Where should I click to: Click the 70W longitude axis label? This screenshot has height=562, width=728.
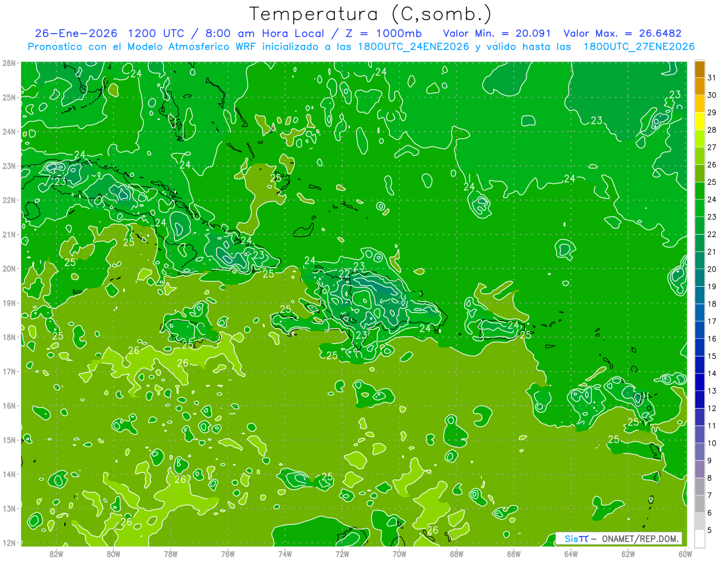(x=399, y=554)
